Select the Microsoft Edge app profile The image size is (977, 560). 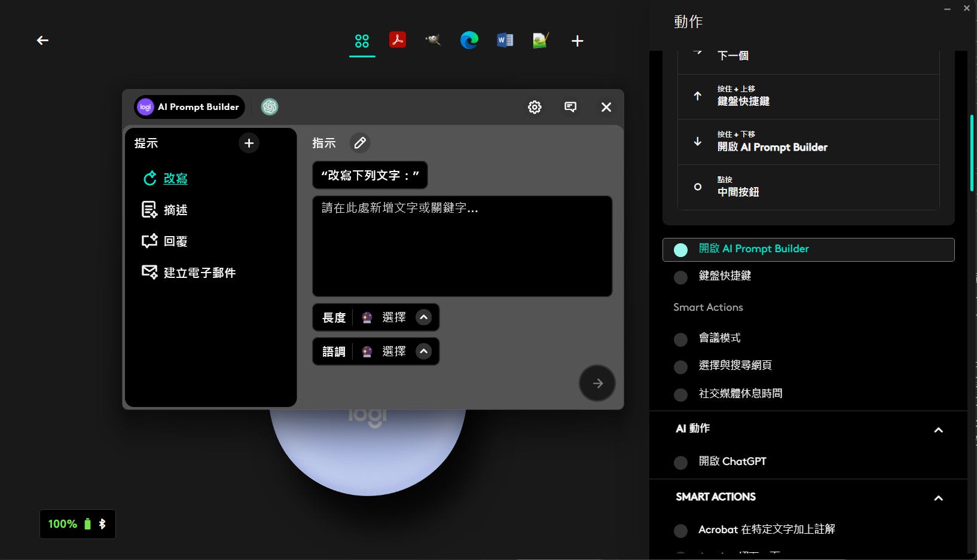tap(469, 40)
